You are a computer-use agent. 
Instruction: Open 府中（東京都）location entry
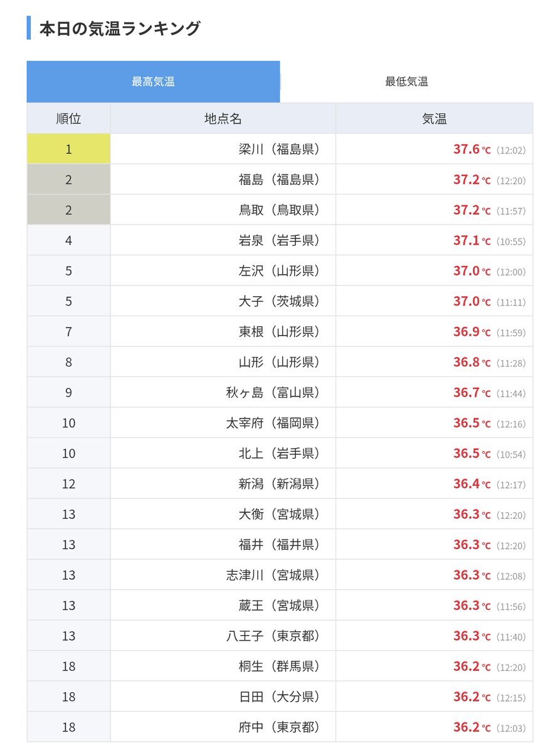(x=279, y=727)
